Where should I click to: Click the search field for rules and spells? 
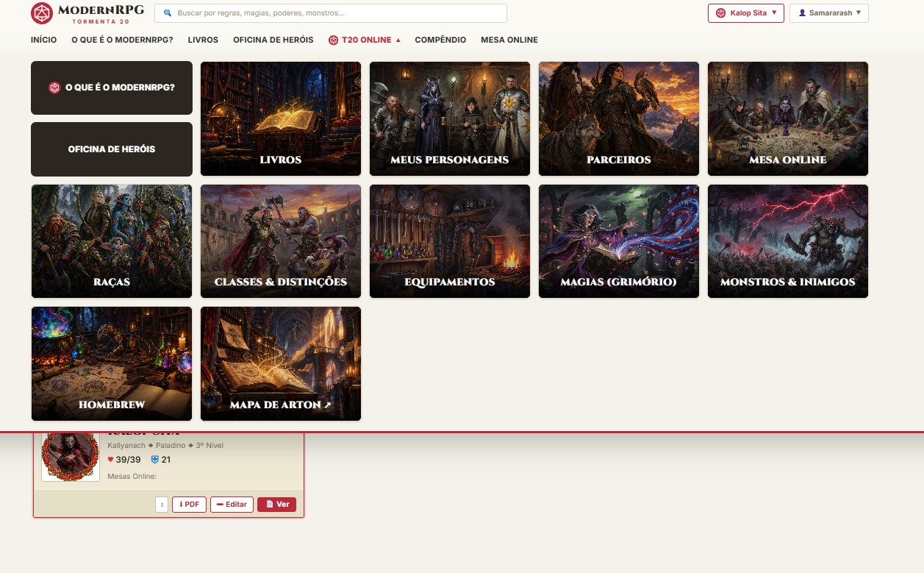click(331, 13)
